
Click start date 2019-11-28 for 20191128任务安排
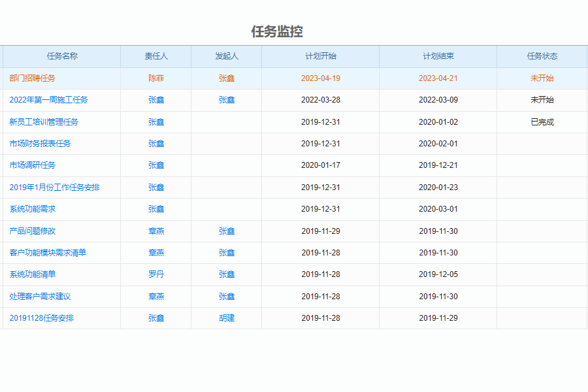coord(321,318)
